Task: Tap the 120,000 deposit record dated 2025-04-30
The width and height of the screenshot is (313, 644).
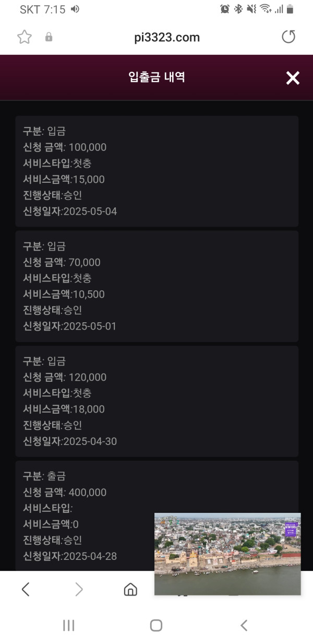Action: (156, 401)
